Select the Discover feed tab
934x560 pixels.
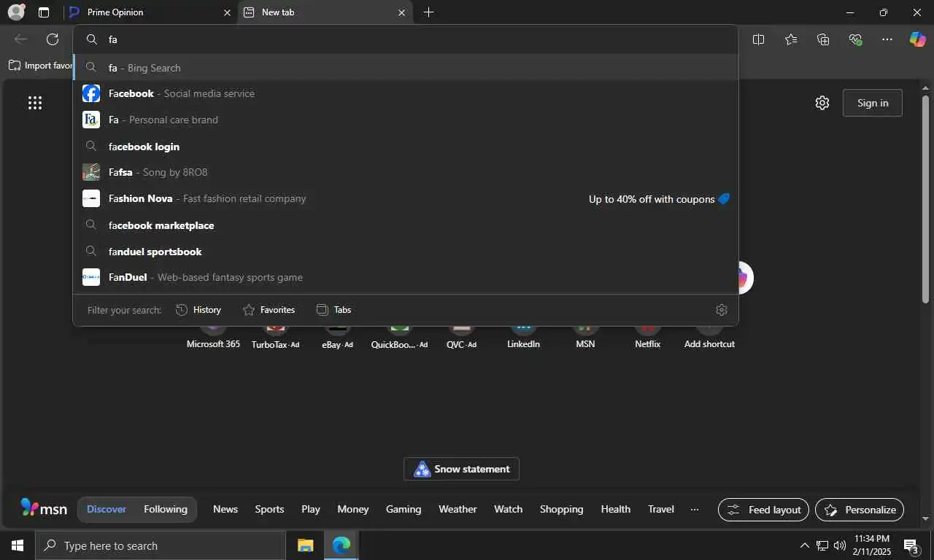tap(107, 509)
